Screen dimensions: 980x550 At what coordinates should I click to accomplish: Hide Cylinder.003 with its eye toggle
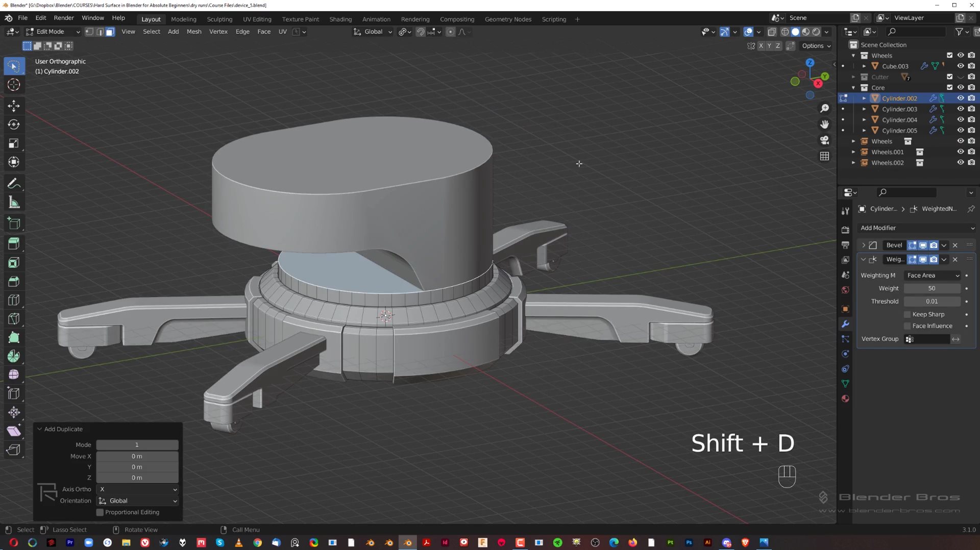point(961,109)
